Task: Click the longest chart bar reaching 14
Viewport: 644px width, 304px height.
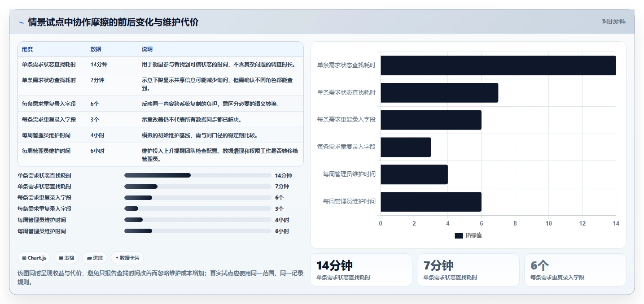Action: pos(498,65)
